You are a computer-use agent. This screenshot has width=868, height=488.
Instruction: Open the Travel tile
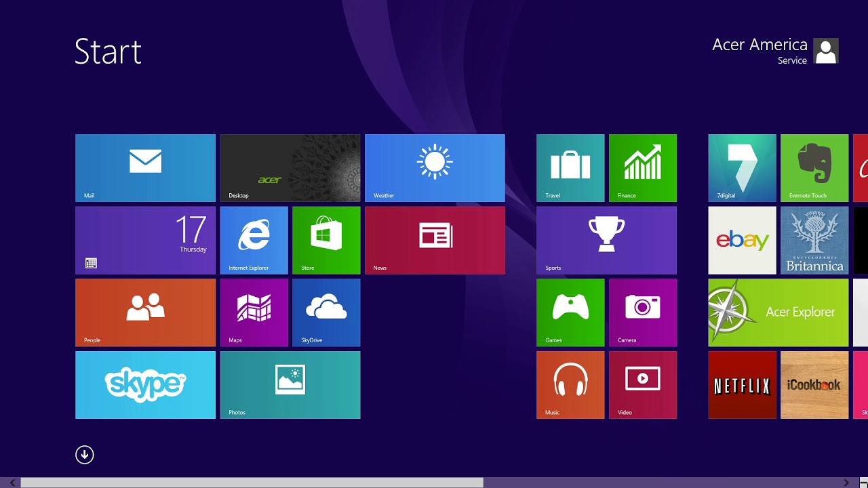(570, 168)
